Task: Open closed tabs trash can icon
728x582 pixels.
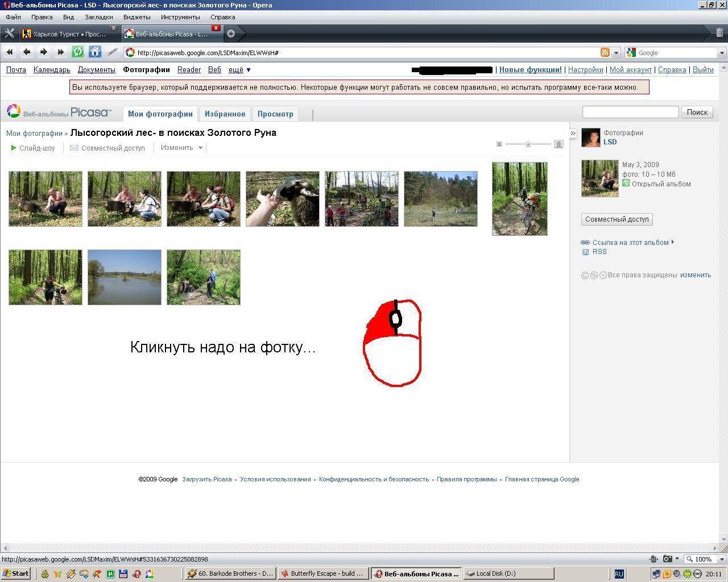Action: pos(719,34)
